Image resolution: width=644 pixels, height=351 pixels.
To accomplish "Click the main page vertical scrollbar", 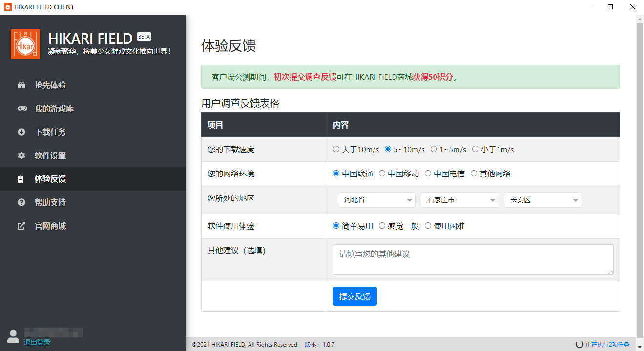I will click(x=640, y=181).
